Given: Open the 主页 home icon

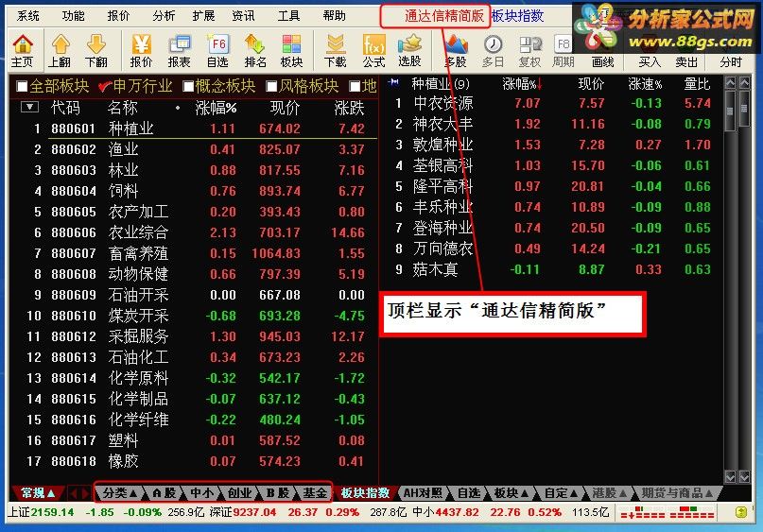Looking at the screenshot, I should tap(23, 50).
